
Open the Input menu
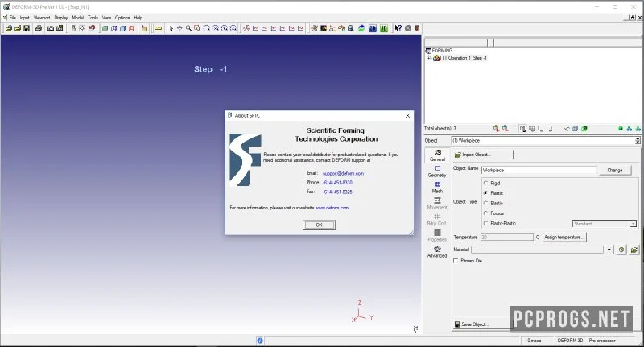tap(25, 18)
